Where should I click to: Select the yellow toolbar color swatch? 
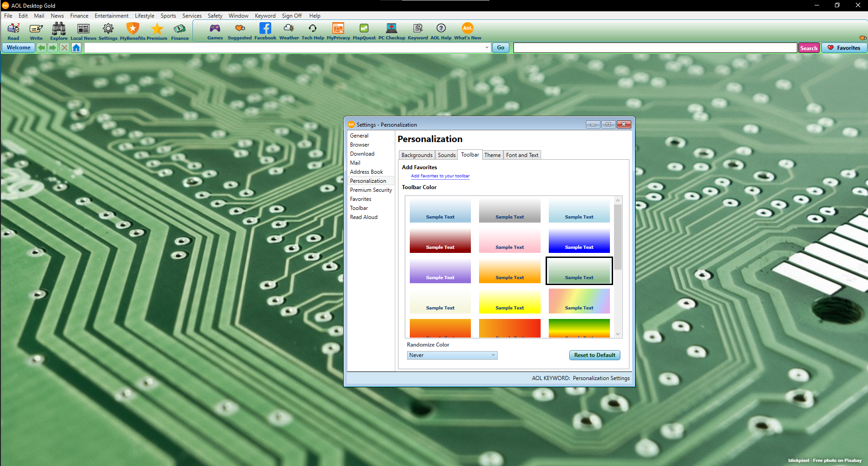[x=509, y=301]
